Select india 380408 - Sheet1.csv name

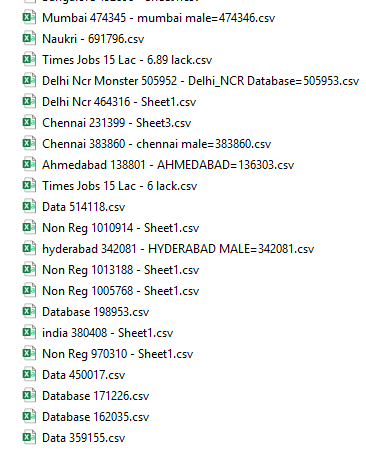pos(108,333)
